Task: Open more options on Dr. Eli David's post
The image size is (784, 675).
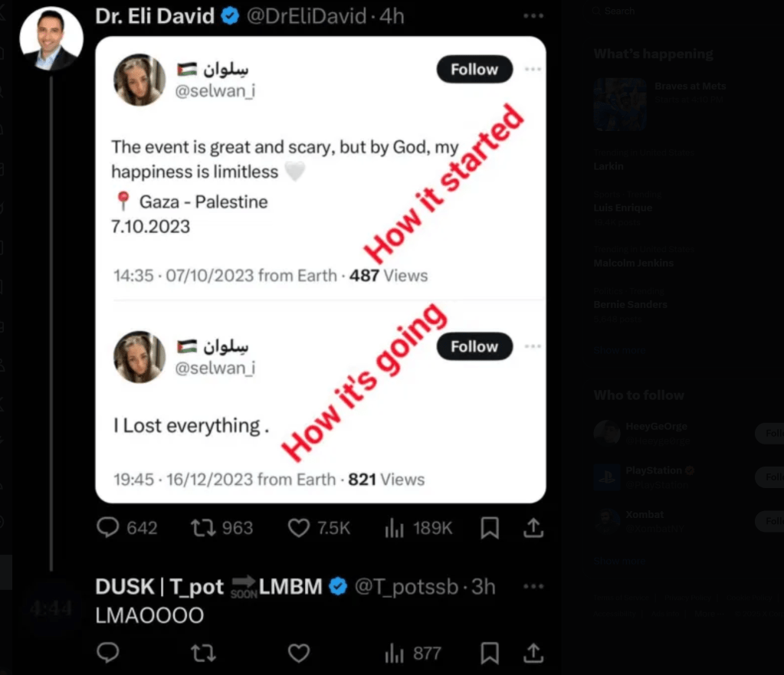Action: click(533, 16)
